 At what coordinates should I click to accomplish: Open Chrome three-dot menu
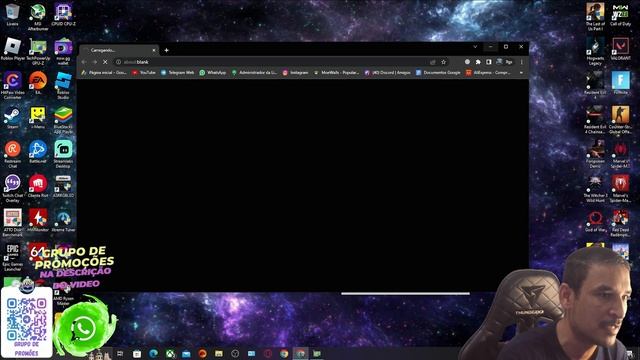(x=521, y=62)
